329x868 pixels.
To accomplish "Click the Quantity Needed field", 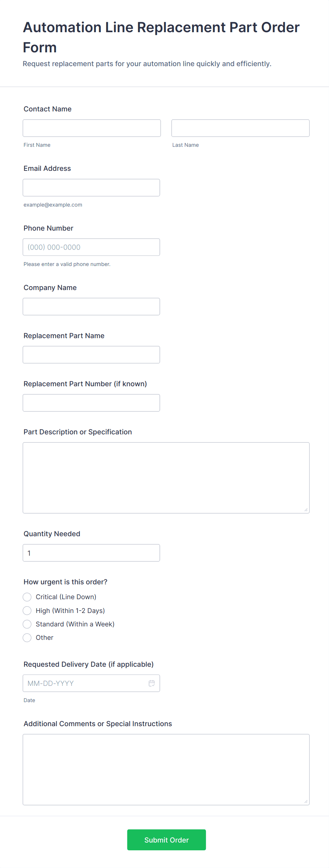I will point(91,553).
